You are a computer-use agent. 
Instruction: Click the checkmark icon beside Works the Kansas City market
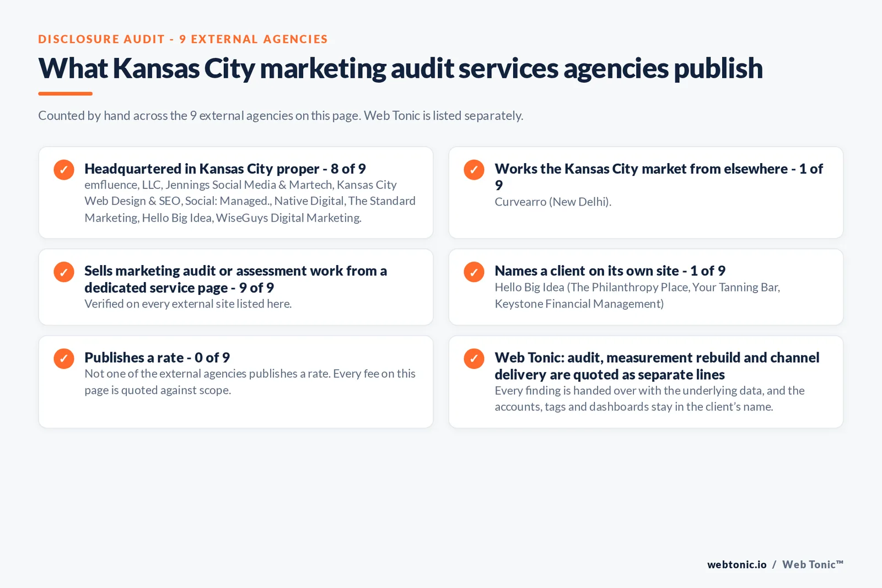click(474, 170)
